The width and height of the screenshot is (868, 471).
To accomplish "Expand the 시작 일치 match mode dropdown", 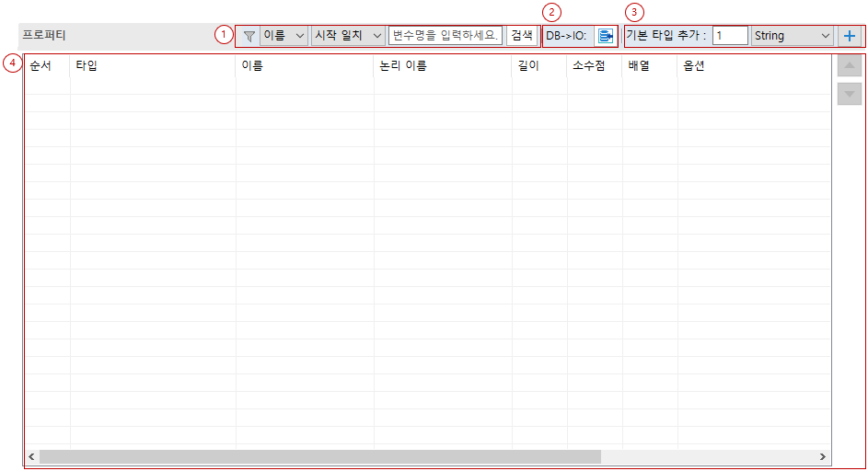I will coord(348,36).
